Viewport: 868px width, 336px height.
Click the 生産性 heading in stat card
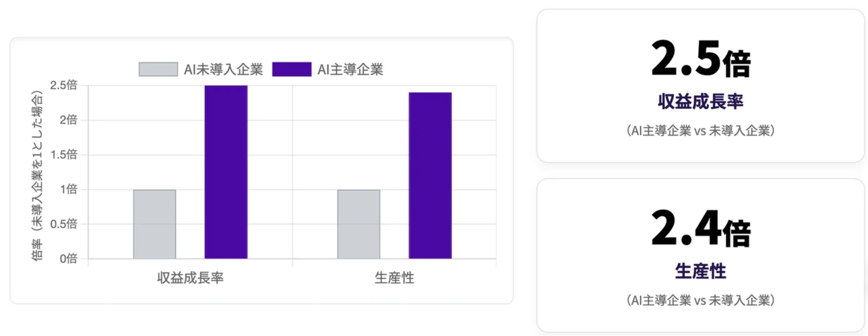click(x=700, y=271)
